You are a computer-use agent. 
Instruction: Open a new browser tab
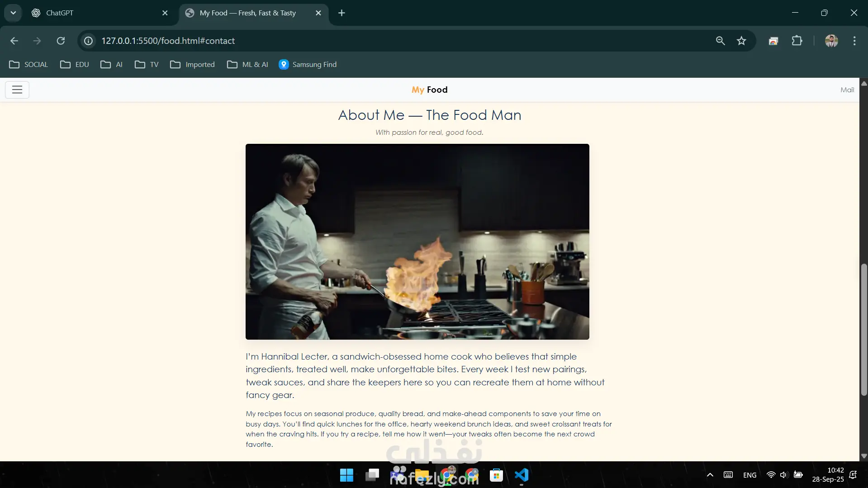(x=342, y=13)
